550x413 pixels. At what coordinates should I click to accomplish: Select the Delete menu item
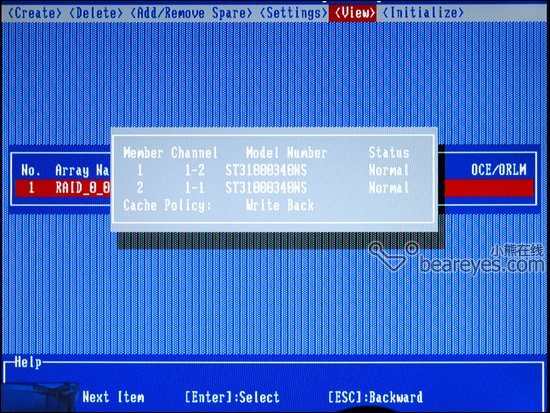[96, 13]
